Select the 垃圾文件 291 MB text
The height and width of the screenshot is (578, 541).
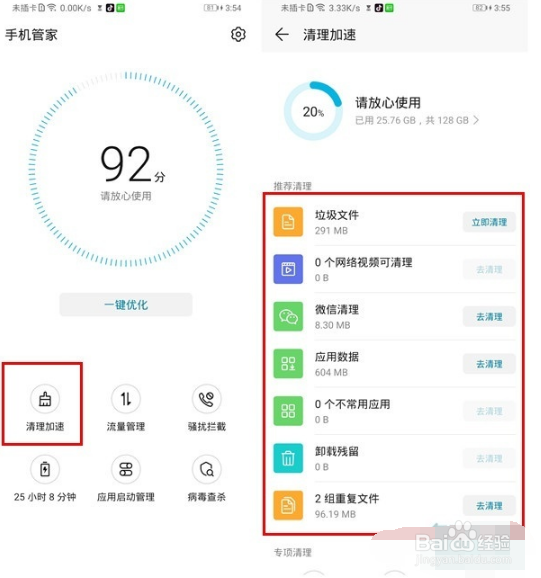(336, 222)
